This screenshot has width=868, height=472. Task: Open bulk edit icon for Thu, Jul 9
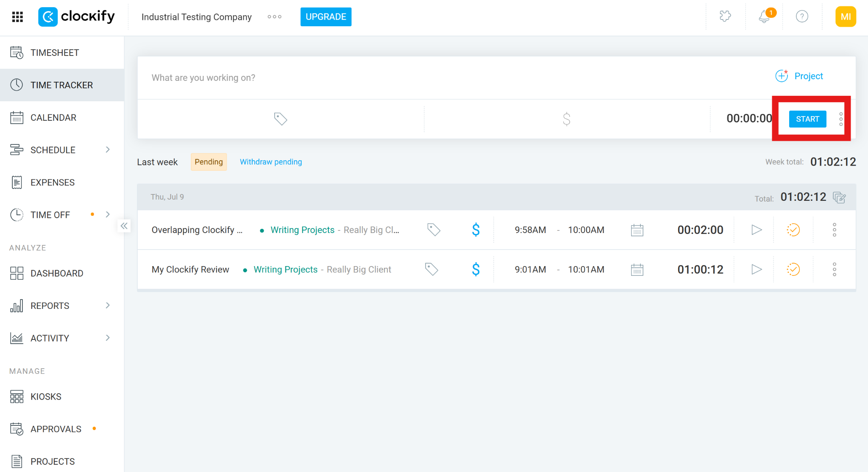(x=839, y=197)
